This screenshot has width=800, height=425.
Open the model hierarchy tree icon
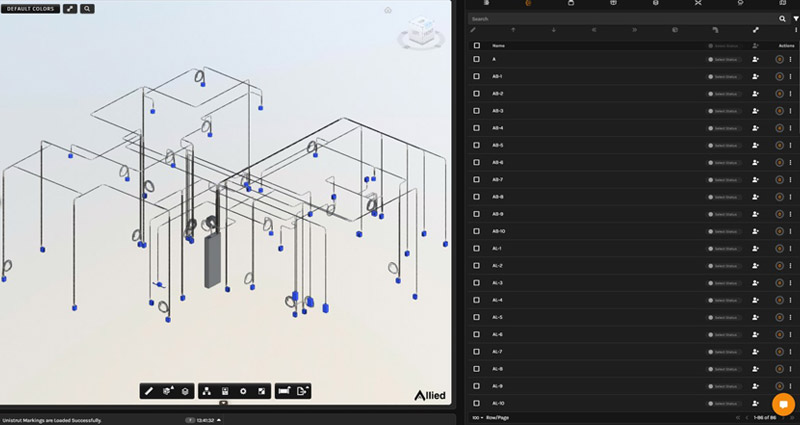(207, 391)
